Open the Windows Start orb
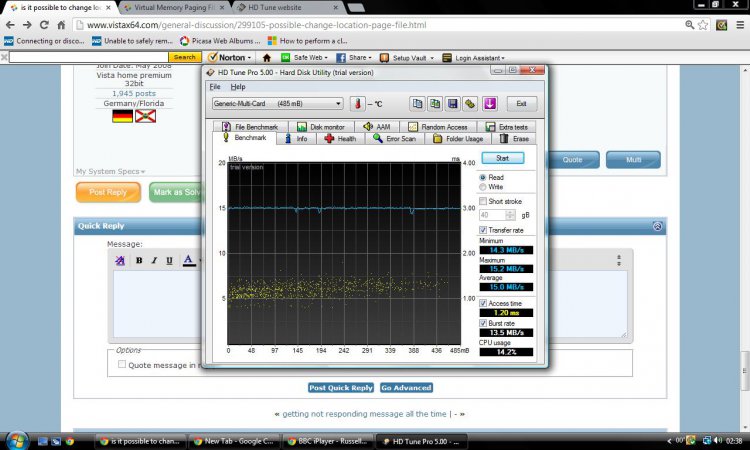750x450 pixels. [17, 441]
